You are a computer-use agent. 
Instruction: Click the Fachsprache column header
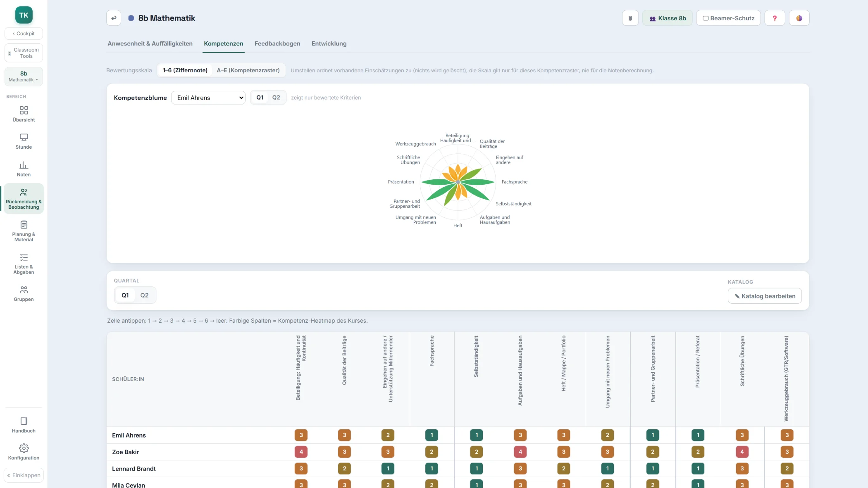[432, 351]
